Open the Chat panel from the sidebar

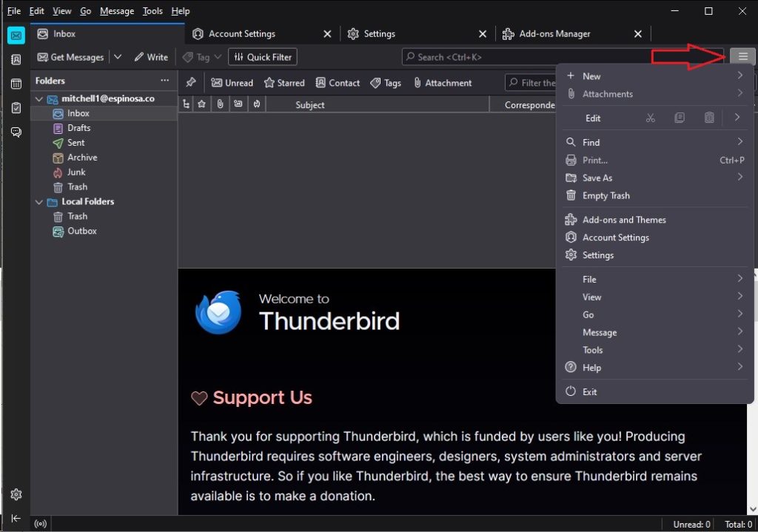point(16,132)
